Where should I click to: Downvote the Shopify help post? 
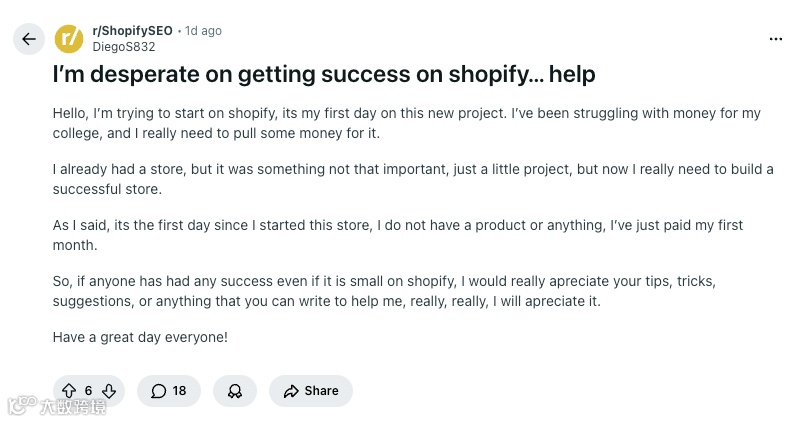(x=109, y=391)
